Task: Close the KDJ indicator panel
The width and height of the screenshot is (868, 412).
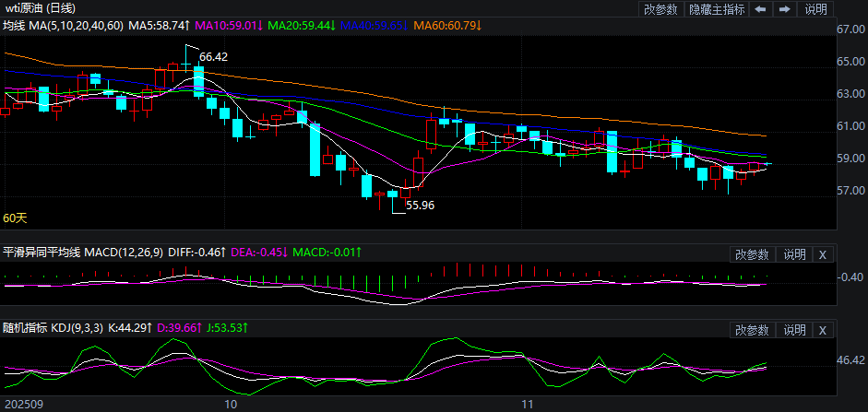Action: coord(823,330)
